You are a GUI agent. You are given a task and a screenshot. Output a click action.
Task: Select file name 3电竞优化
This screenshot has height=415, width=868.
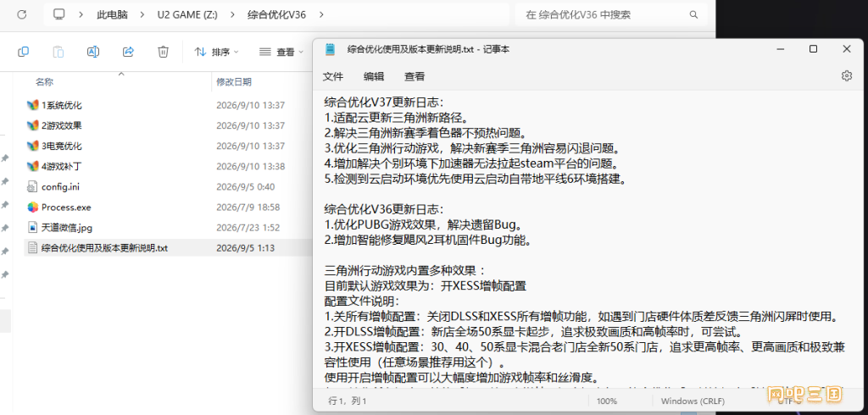click(x=61, y=146)
